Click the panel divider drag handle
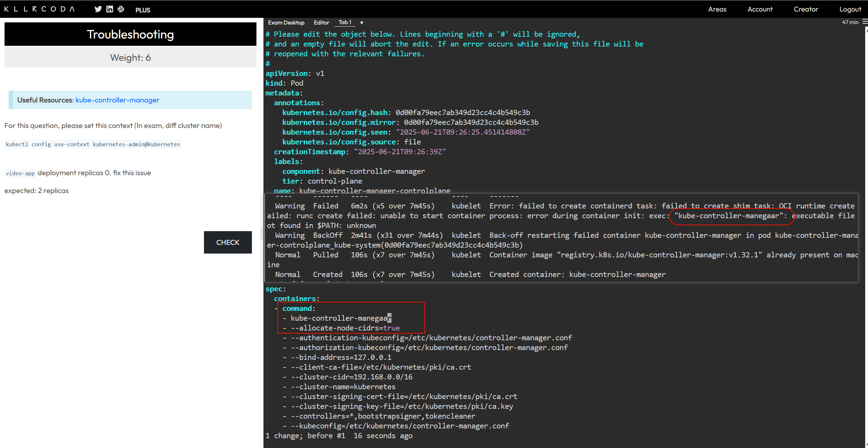868x448 pixels. (262, 233)
